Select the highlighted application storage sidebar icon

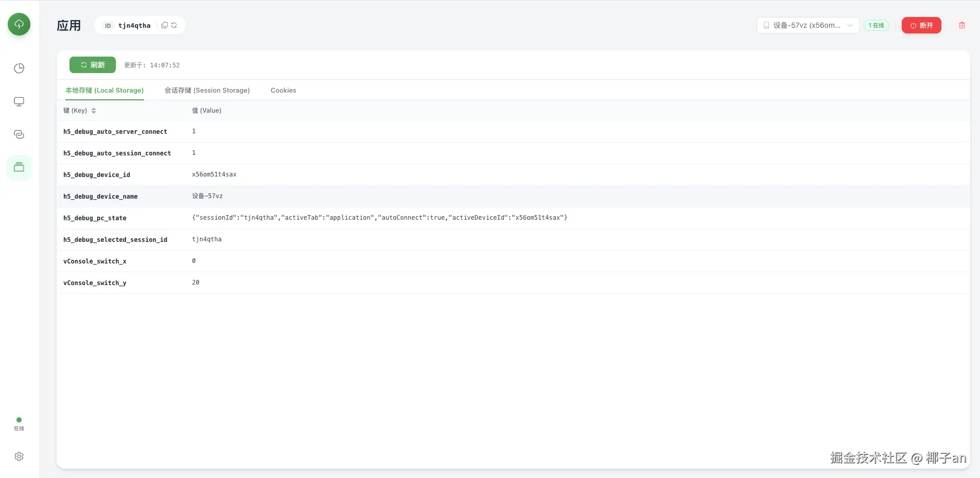[19, 167]
